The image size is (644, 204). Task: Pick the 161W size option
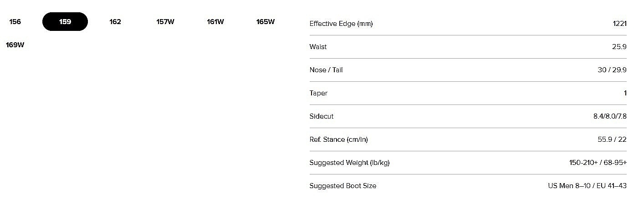[215, 22]
